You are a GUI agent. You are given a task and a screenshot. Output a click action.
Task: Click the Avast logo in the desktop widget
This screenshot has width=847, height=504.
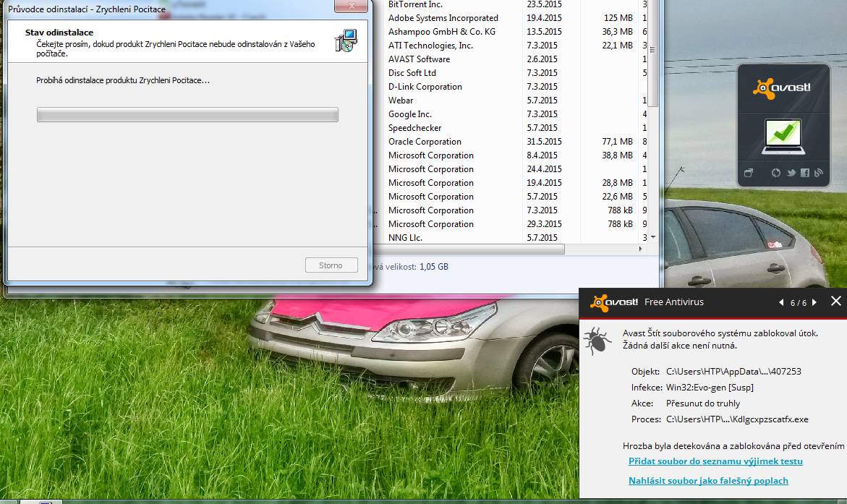(x=782, y=89)
